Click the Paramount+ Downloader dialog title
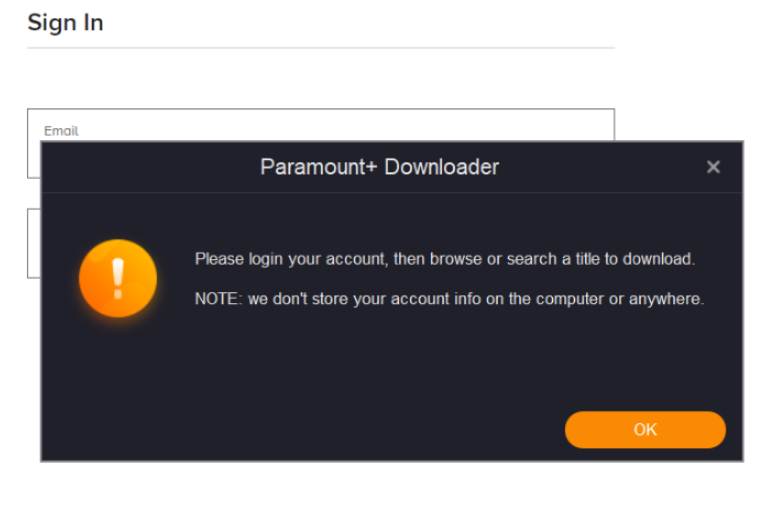Image resolution: width=777 pixels, height=526 pixels. (379, 167)
